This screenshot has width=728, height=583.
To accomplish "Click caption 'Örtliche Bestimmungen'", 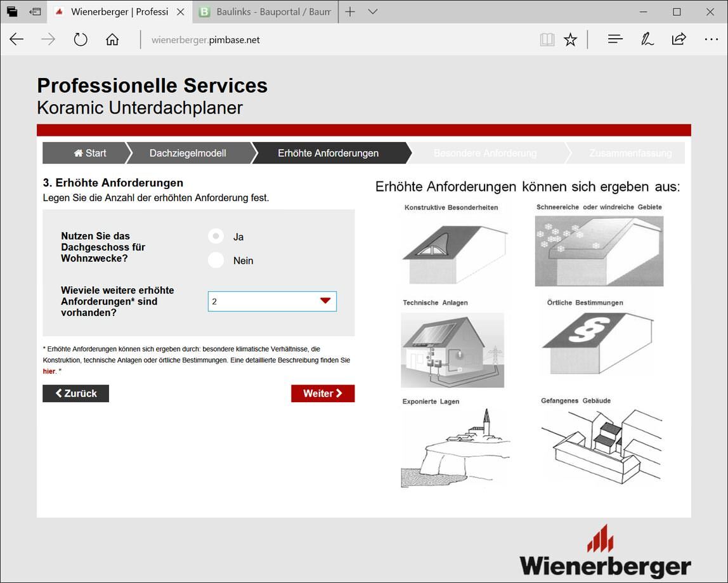I will click(x=585, y=303).
